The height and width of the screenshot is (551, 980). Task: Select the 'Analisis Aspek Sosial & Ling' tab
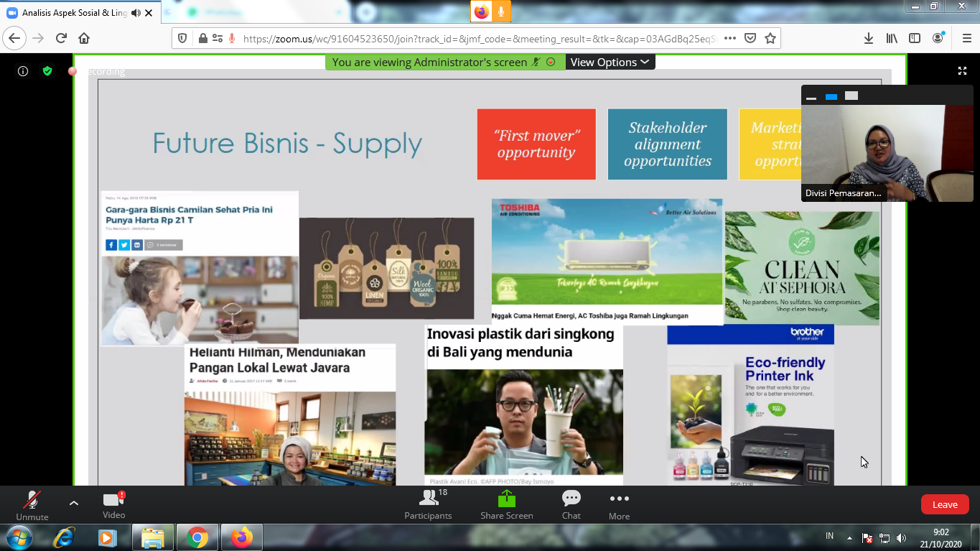(80, 13)
